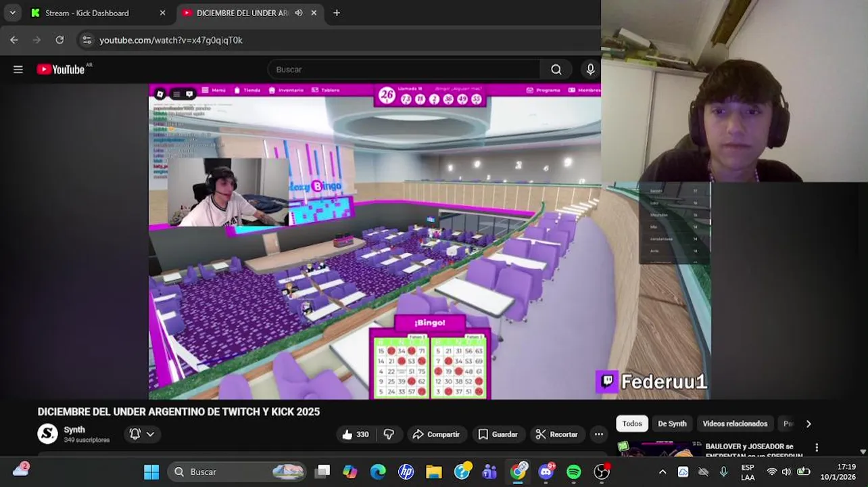
Task: Dislike the video
Action: point(389,434)
